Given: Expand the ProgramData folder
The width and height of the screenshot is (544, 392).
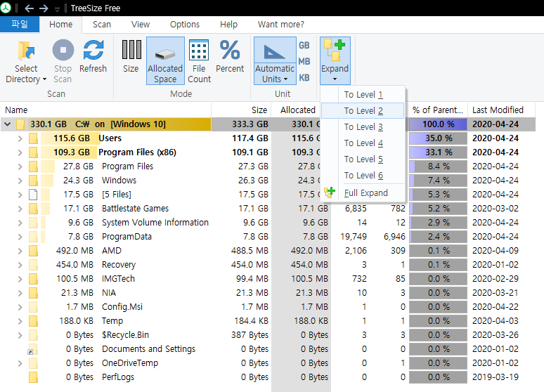Looking at the screenshot, I should pos(20,237).
